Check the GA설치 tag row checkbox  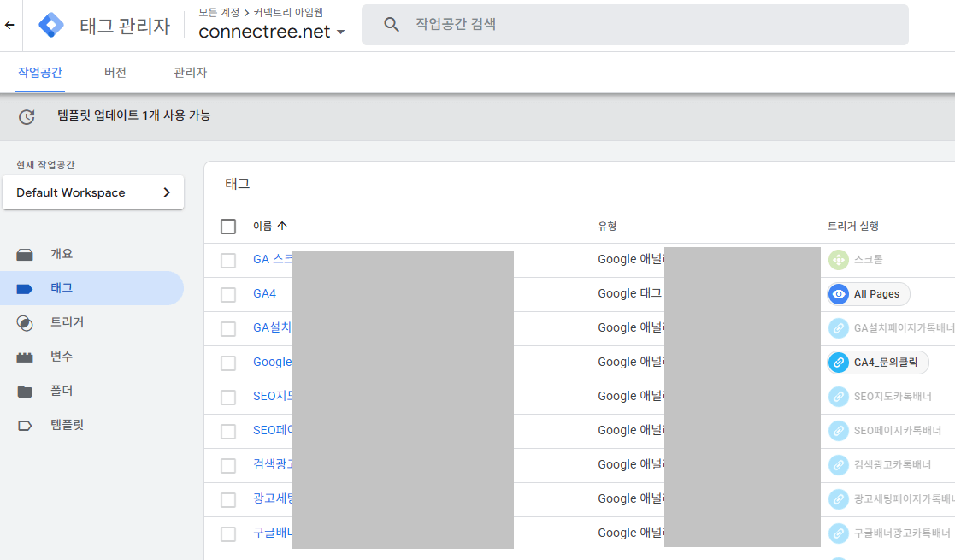[x=227, y=328]
